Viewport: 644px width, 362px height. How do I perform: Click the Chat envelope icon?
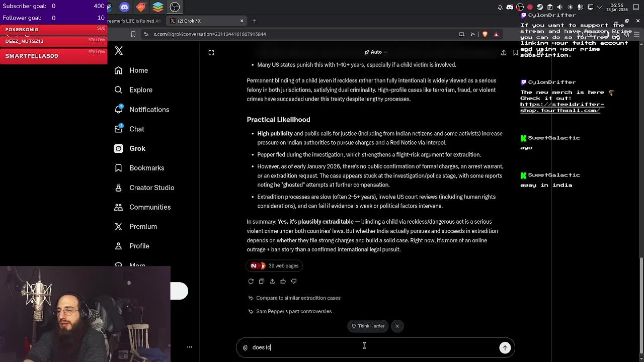[x=118, y=129]
